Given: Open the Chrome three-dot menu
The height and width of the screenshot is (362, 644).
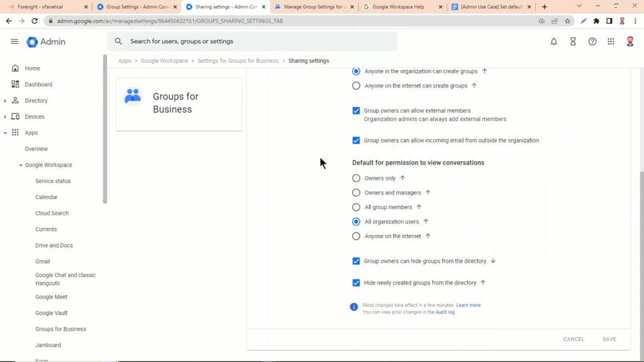Looking at the screenshot, I should click(635, 21).
